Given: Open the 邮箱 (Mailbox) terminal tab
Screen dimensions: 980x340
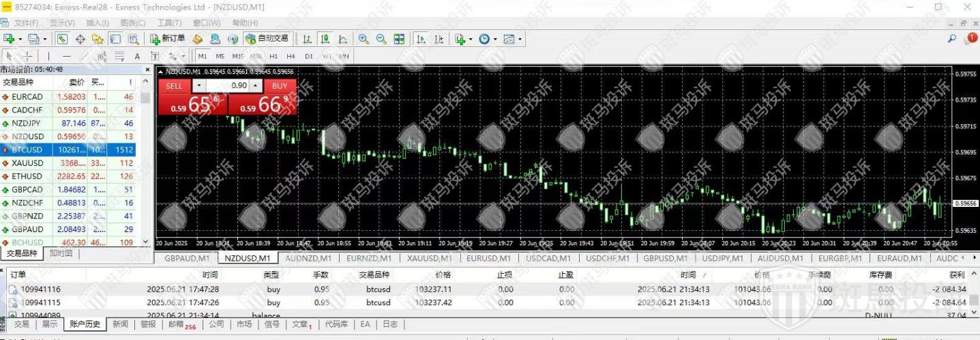Looking at the screenshot, I should pos(182,324).
